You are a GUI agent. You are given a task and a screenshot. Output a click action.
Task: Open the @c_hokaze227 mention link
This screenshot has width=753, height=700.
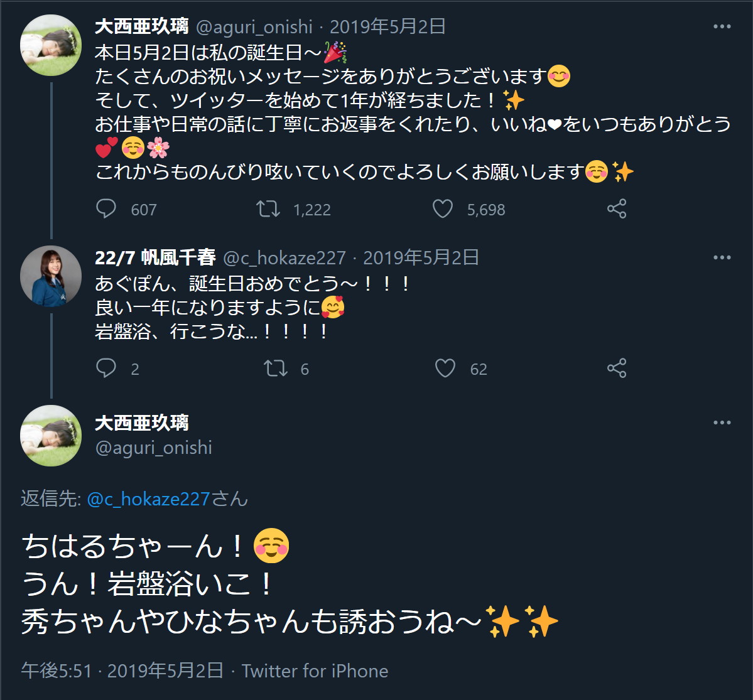point(148,499)
